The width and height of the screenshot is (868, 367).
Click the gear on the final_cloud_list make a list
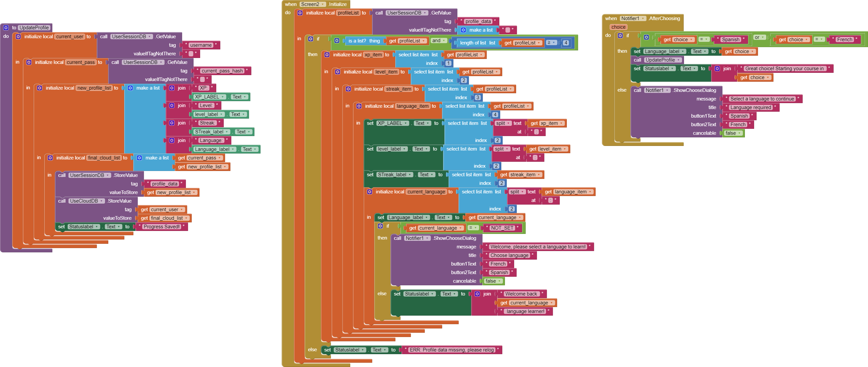click(x=140, y=158)
